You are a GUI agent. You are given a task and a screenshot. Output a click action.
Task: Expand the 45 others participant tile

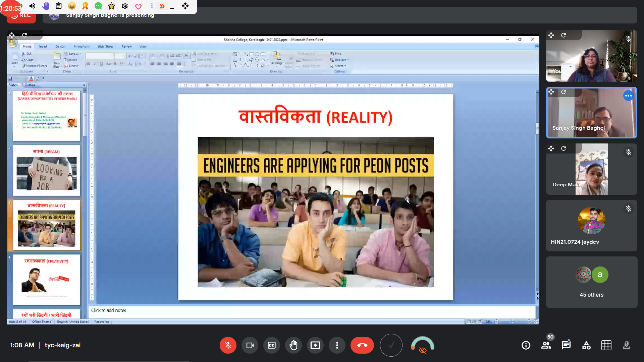point(591,282)
